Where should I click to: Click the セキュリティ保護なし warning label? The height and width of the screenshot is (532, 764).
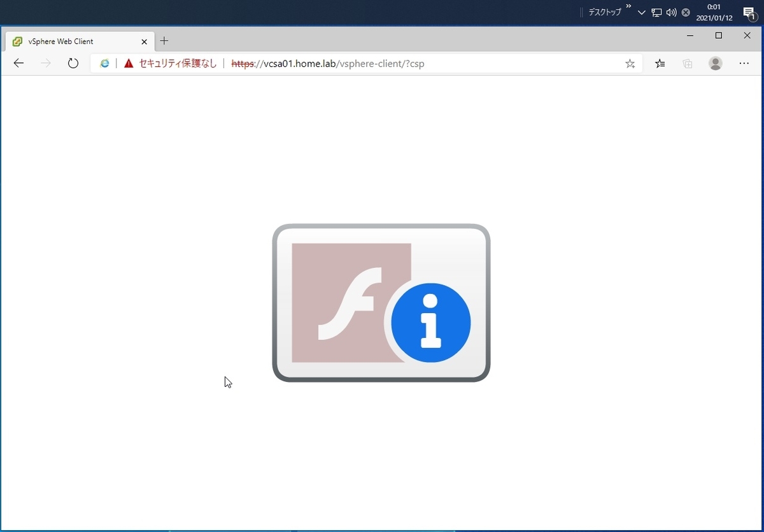(178, 63)
